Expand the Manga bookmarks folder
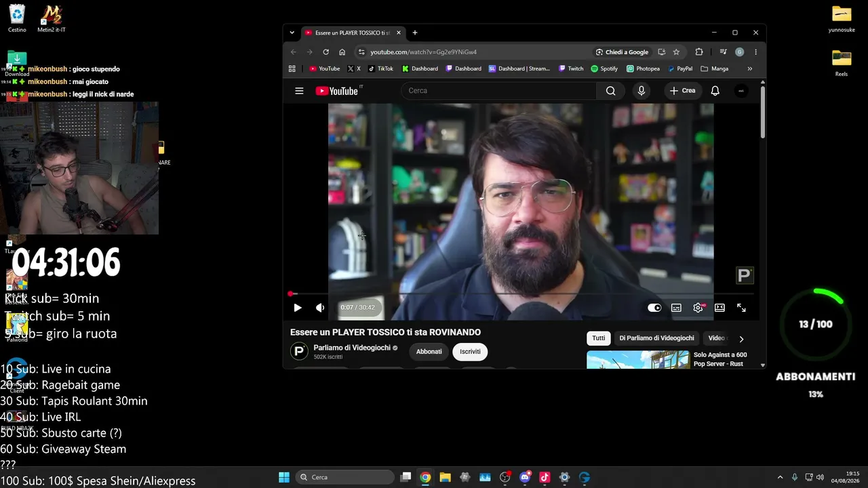The height and width of the screenshot is (488, 868). pos(715,68)
